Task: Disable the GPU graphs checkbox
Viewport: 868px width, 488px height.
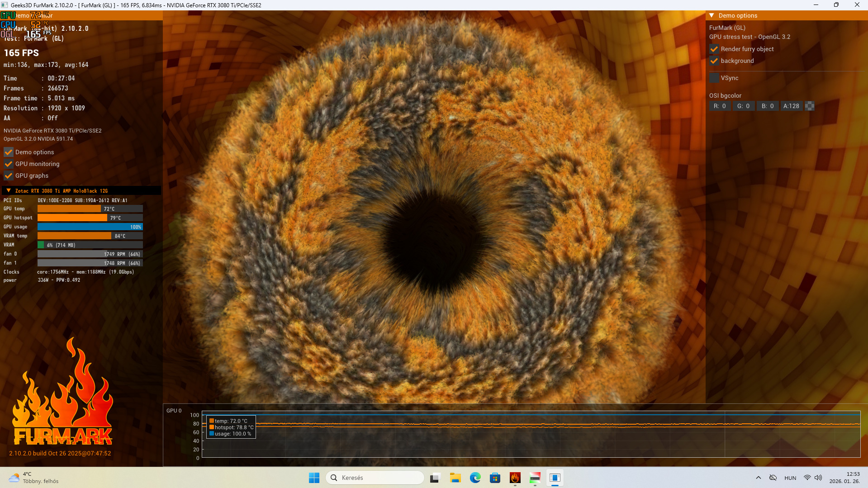Action: tap(9, 175)
